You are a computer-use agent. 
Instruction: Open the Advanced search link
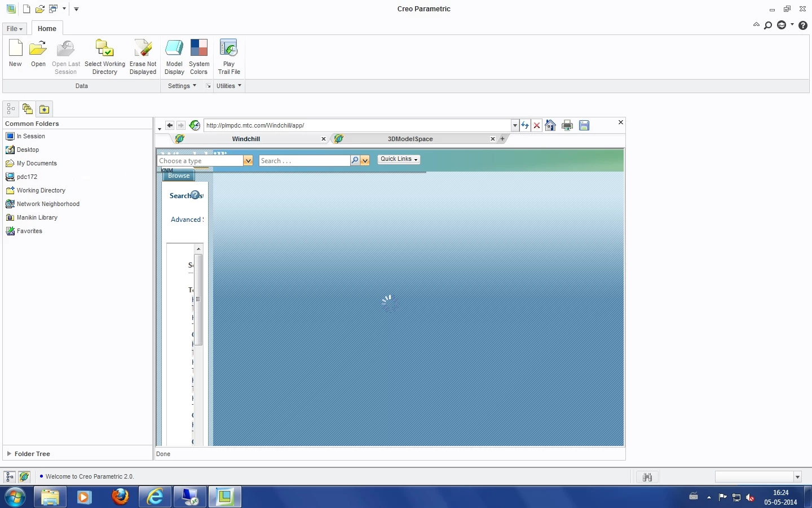(x=187, y=220)
